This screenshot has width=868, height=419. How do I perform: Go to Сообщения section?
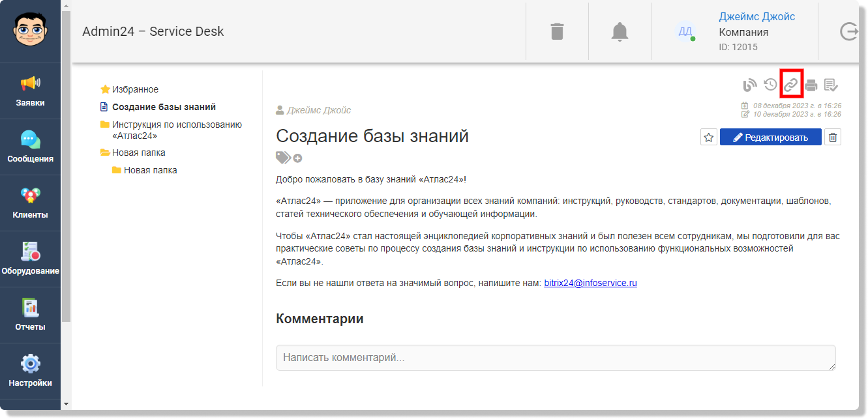point(30,147)
